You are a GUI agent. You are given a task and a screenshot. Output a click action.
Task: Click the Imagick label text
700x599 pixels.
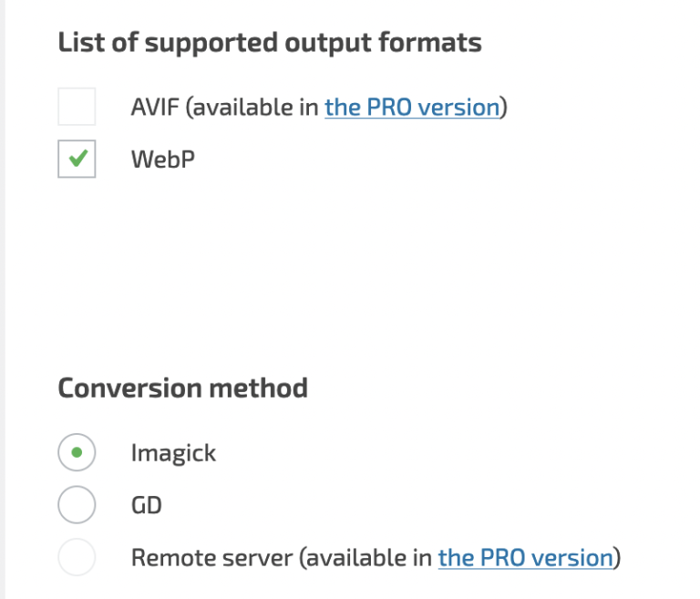173,452
